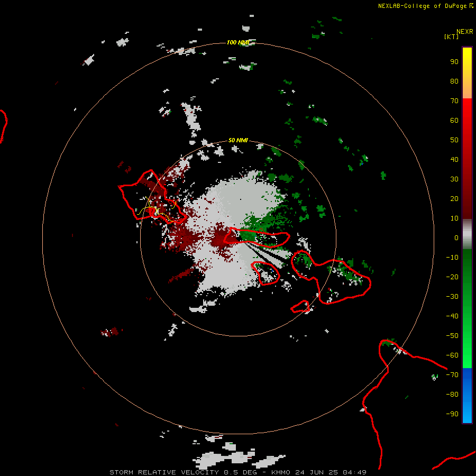Click the long red warning polygon east of radar
The height and width of the screenshot is (476, 476).
coord(257,237)
